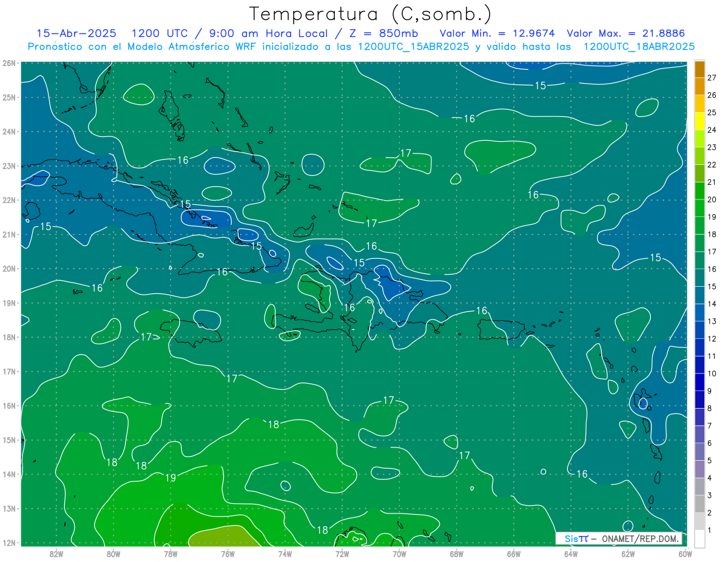728x562 pixels.
Task: Click the title "Temperatura (C,somb.)"
Action: [x=371, y=14]
